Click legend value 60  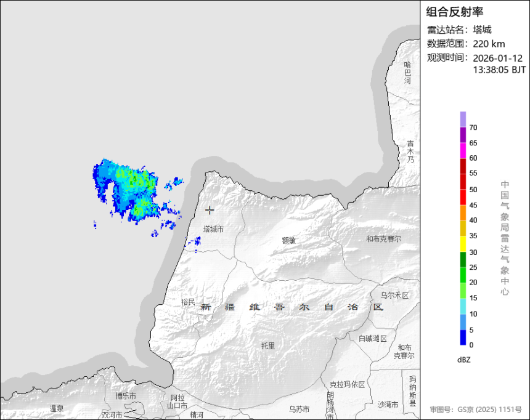tap(473, 158)
